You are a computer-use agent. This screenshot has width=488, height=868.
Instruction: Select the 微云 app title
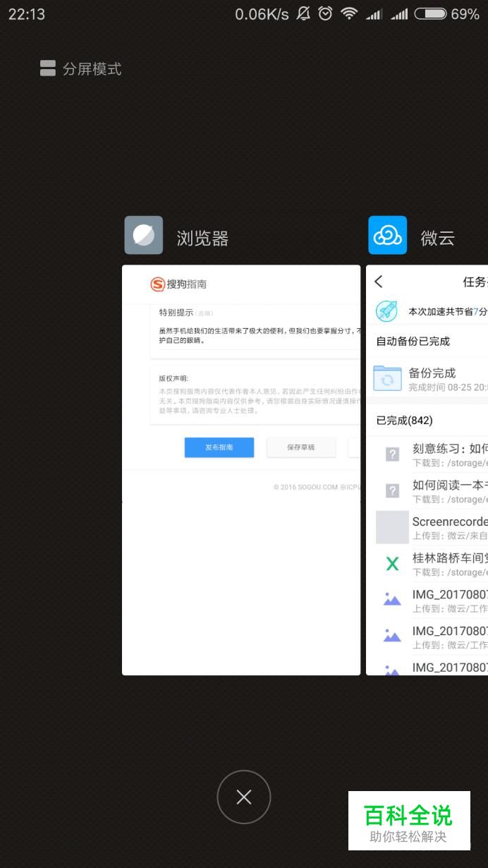[x=437, y=238]
